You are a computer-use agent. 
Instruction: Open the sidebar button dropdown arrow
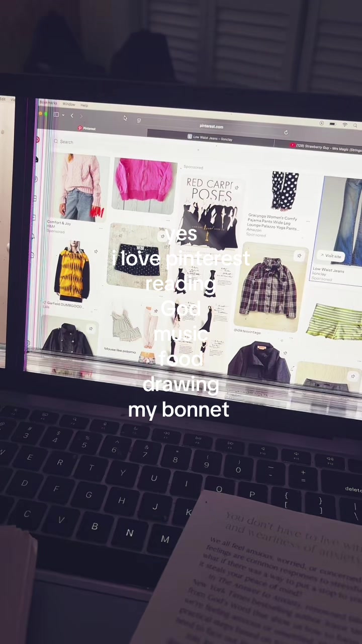(x=63, y=115)
